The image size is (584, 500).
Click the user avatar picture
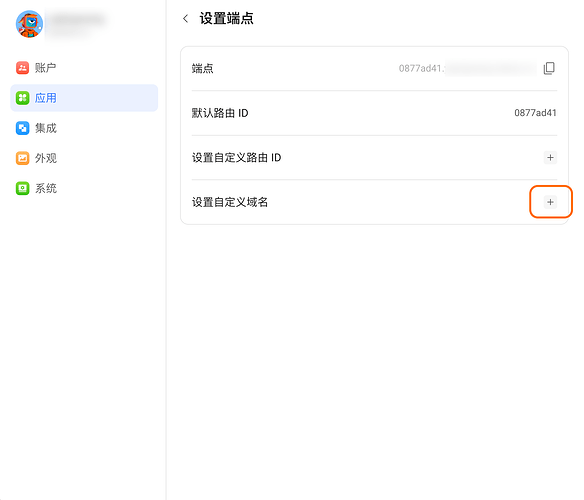pyautogui.click(x=29, y=24)
